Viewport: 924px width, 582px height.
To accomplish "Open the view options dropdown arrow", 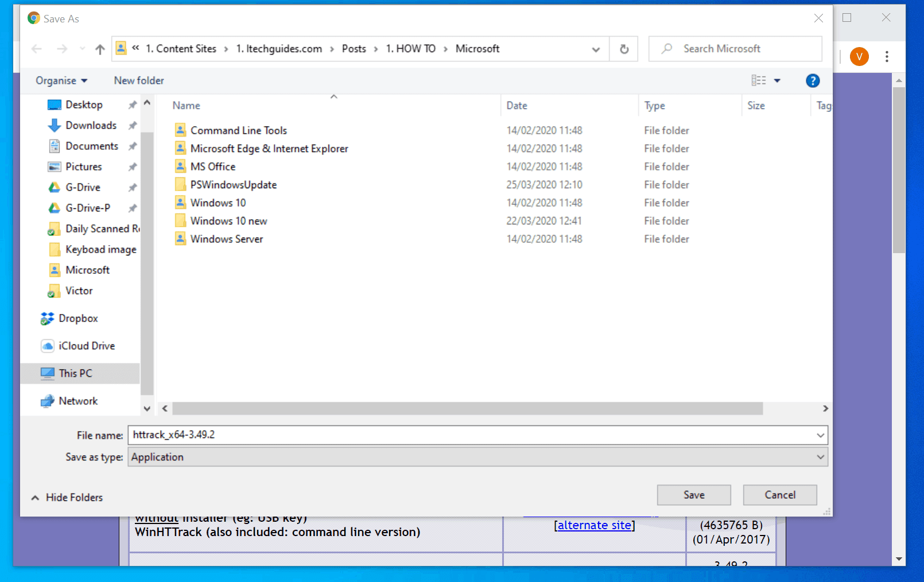I will 777,80.
